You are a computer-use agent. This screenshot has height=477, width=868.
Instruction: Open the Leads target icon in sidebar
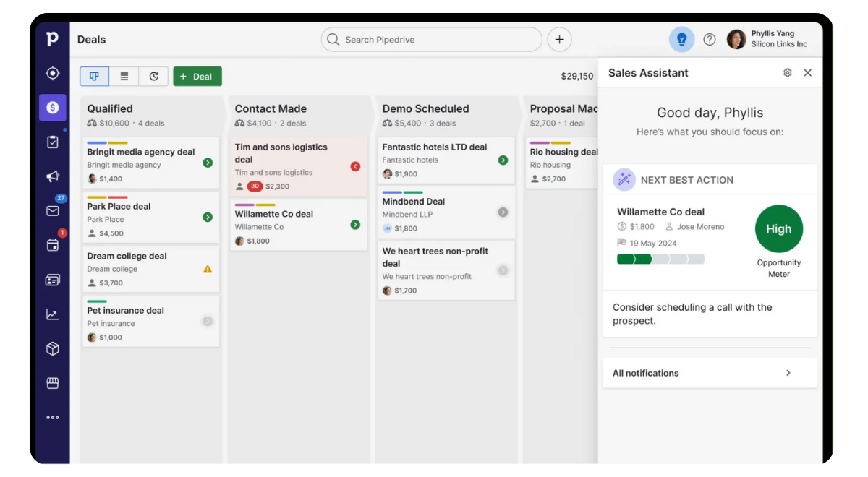click(x=52, y=73)
